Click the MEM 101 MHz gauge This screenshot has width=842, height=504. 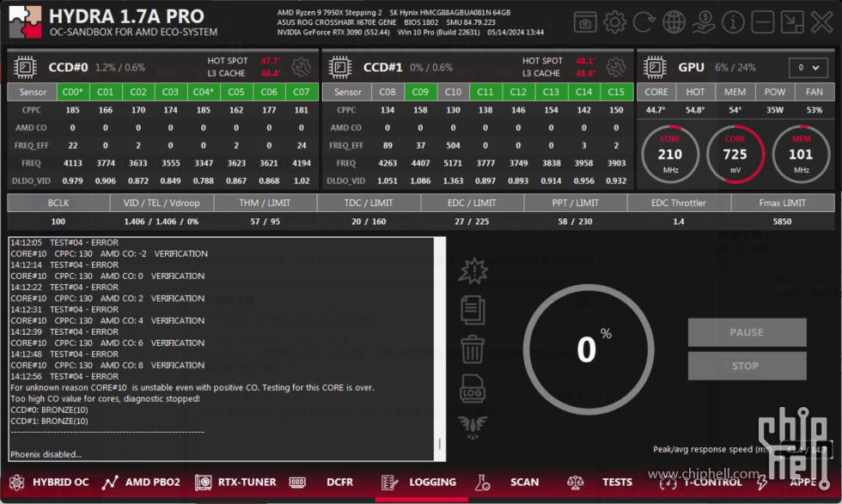tap(801, 155)
